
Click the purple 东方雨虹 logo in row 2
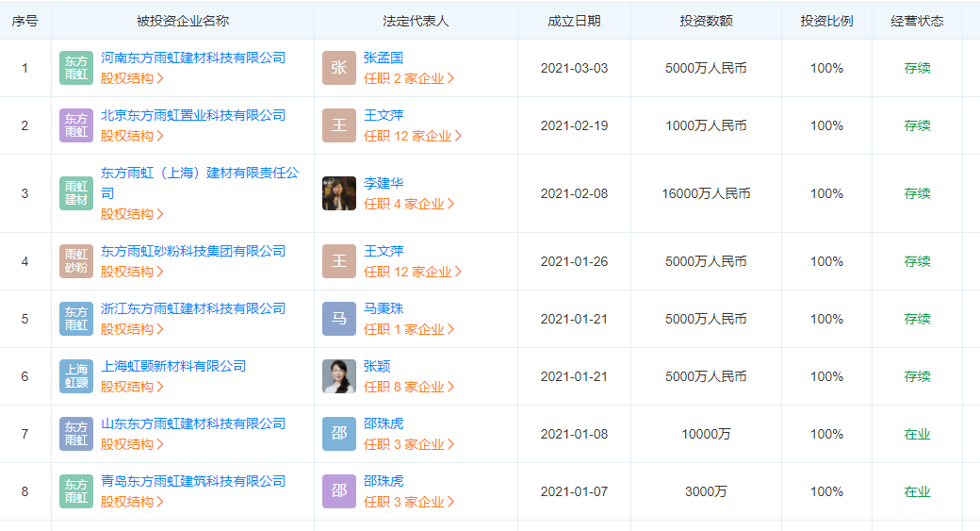click(76, 125)
